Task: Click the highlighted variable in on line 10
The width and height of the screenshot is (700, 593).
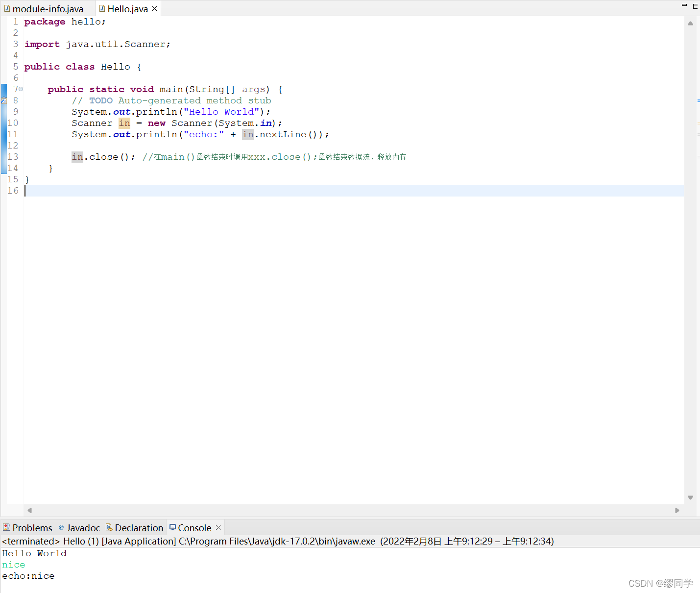Action: (124, 123)
